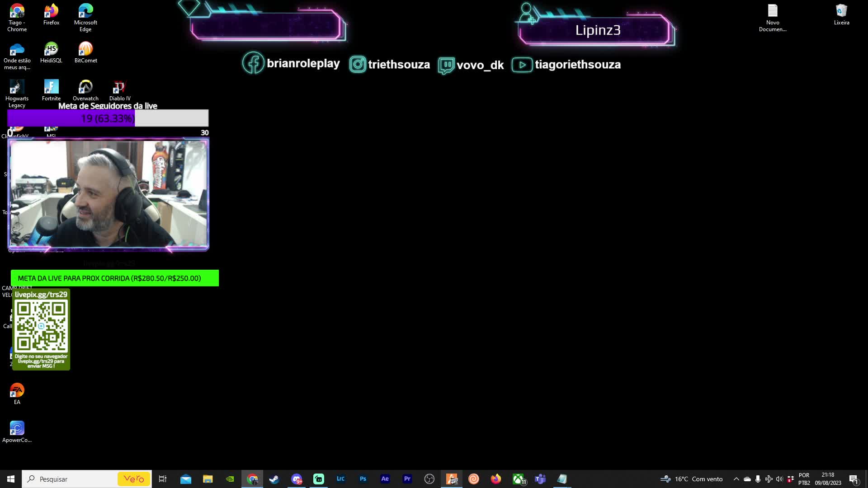Open NVIDIA app from taskbar
Screen dimensions: 868x488
(x=230, y=479)
